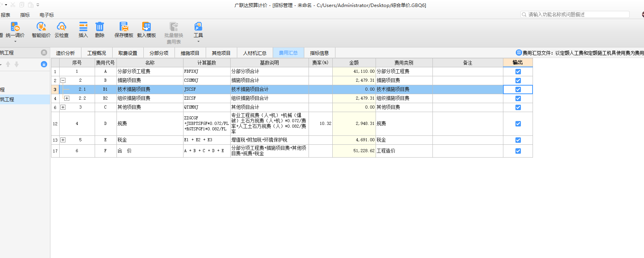
Task: Switch to 指标信息 tab
Action: [319, 53]
